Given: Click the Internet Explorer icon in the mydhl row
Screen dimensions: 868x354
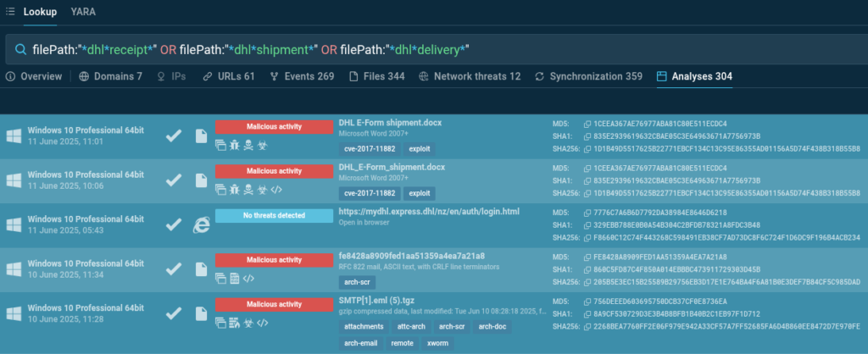Looking at the screenshot, I should tap(201, 224).
